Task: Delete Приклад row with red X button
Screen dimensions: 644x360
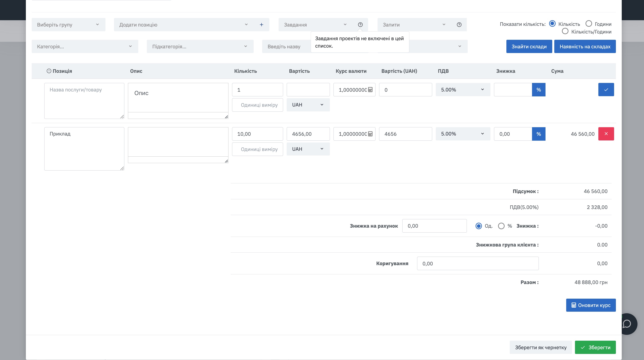Action: 606,134
